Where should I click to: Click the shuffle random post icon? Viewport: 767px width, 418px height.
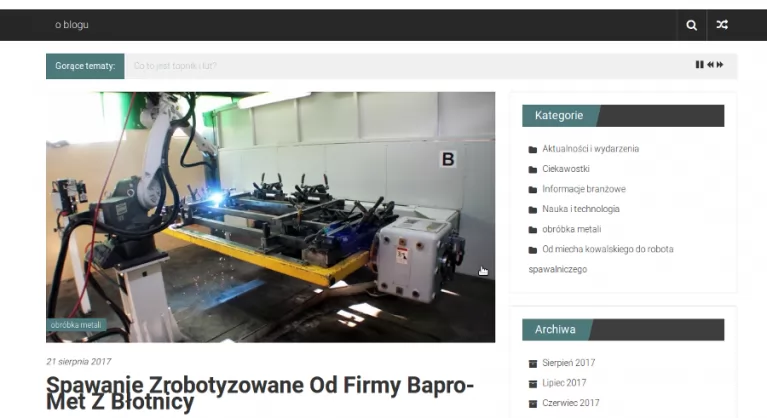(x=722, y=24)
